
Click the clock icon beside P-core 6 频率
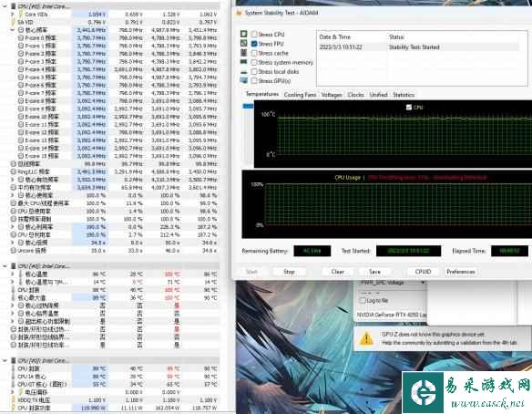21,85
